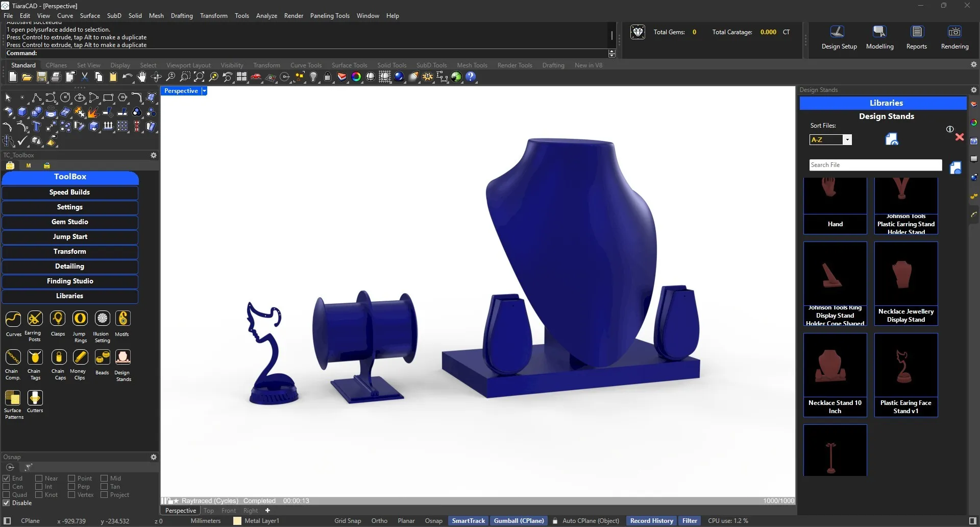Click the Design Setup icon

pyautogui.click(x=838, y=32)
